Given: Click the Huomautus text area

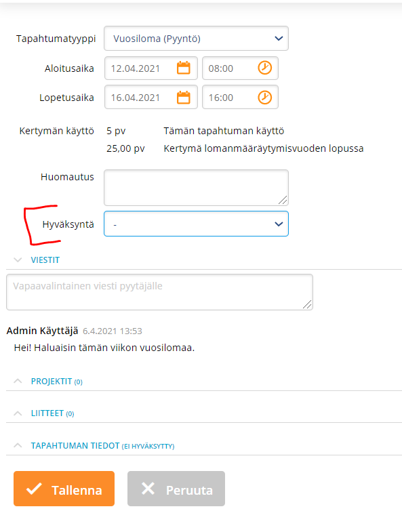Looking at the screenshot, I should (196, 188).
